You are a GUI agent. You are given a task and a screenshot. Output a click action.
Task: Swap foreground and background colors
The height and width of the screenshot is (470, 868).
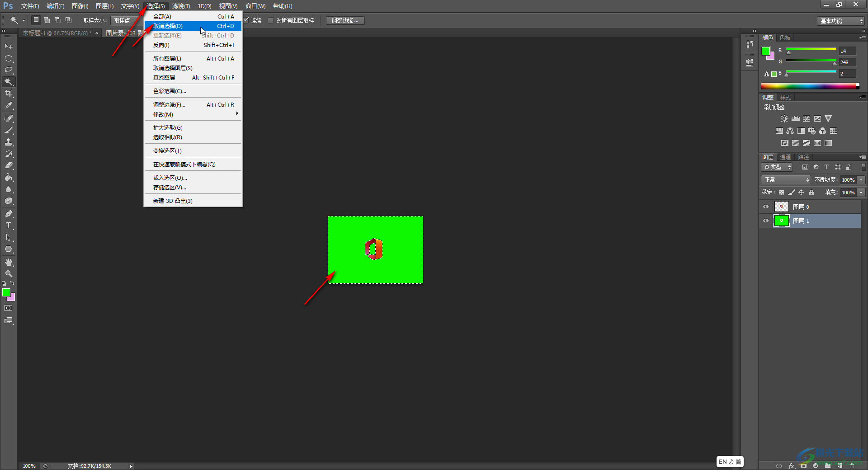(12, 283)
